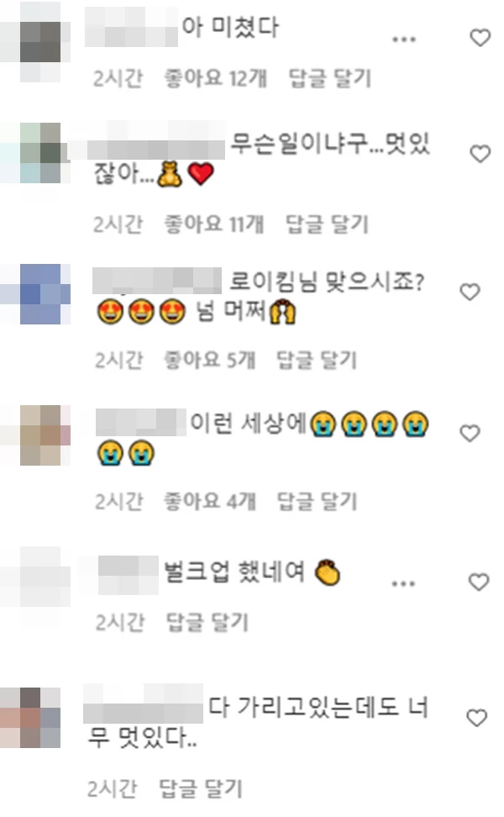Viewport: 504px width, 817px height.
Task: Reply to the '이런 세상에' comment
Action: pos(317,501)
